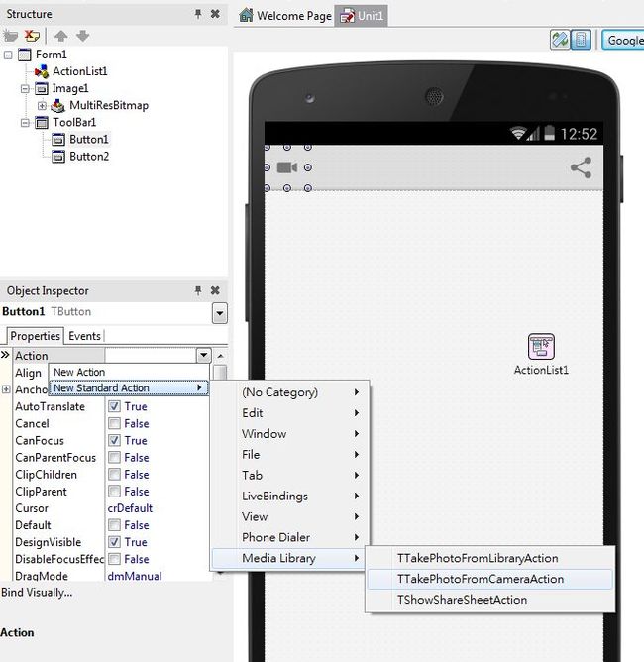
Task: Click the DragMode value dmManual
Action: click(135, 576)
